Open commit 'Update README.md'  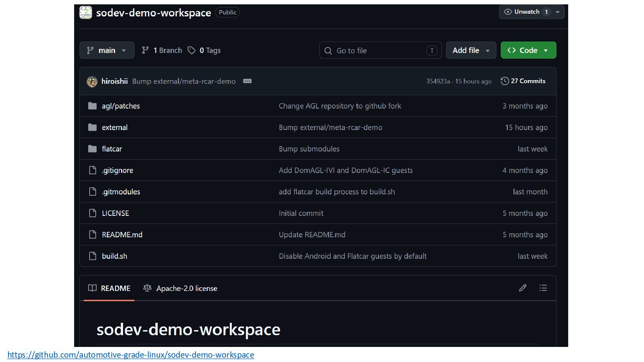pos(312,235)
